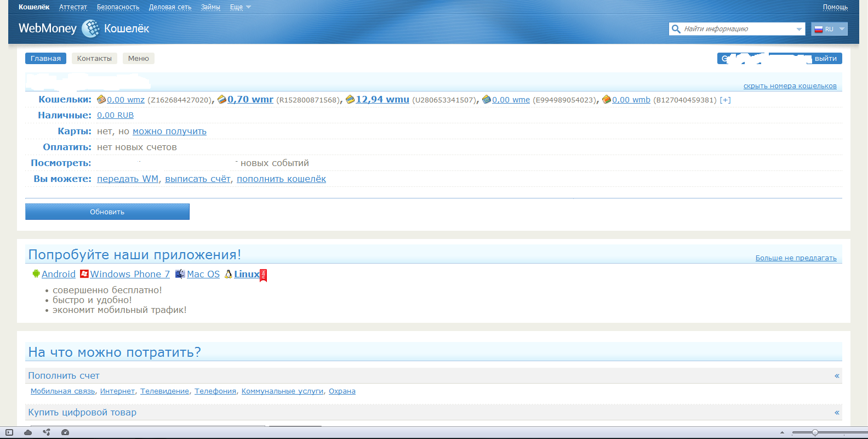Open the 0,70 wmr wallet link
Screen dimensions: 868x439
250,100
